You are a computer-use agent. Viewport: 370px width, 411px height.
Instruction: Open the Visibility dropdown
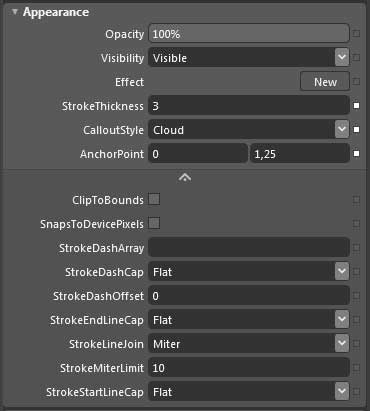[342, 57]
